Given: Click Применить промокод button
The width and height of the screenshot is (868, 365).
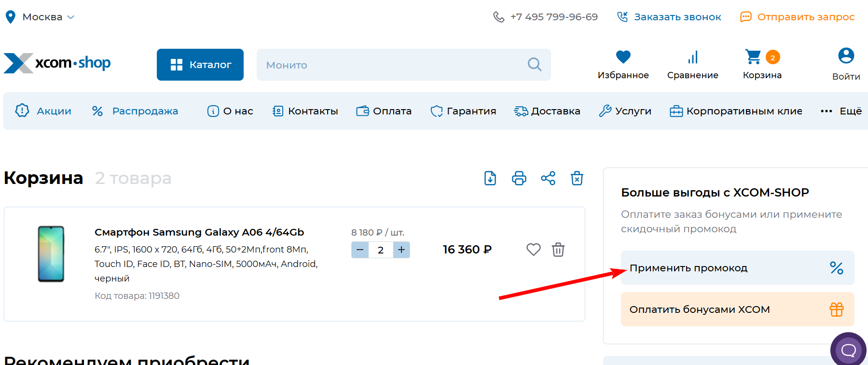Looking at the screenshot, I should pyautogui.click(x=737, y=268).
